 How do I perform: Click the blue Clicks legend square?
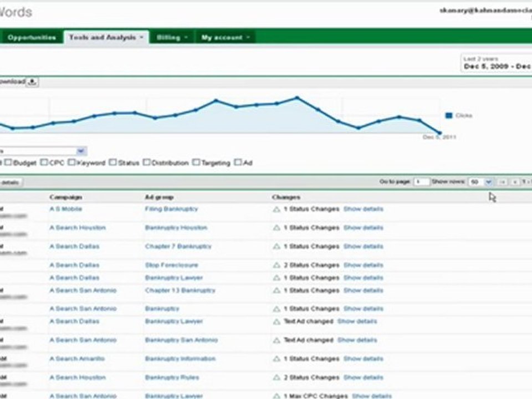coord(448,116)
